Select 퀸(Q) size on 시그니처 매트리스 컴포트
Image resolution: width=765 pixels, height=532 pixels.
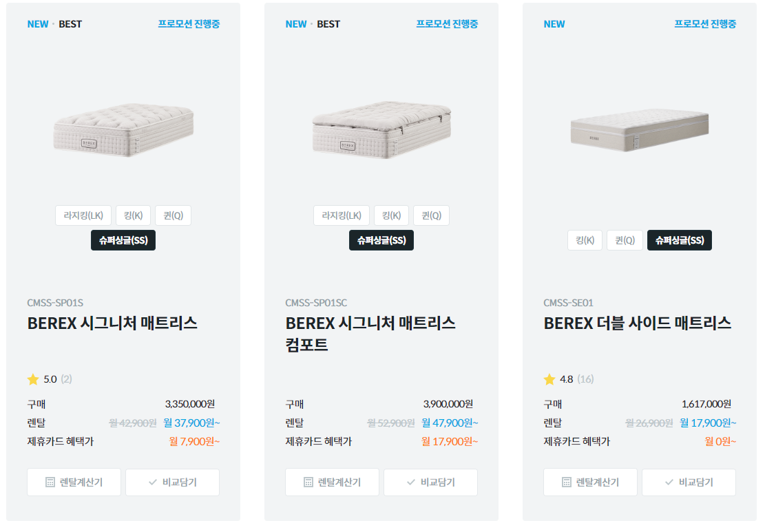point(431,215)
